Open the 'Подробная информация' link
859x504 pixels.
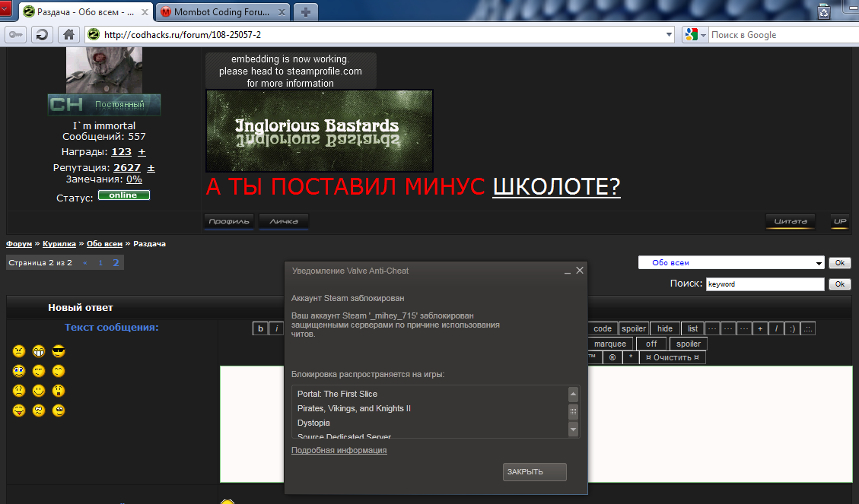(x=339, y=450)
